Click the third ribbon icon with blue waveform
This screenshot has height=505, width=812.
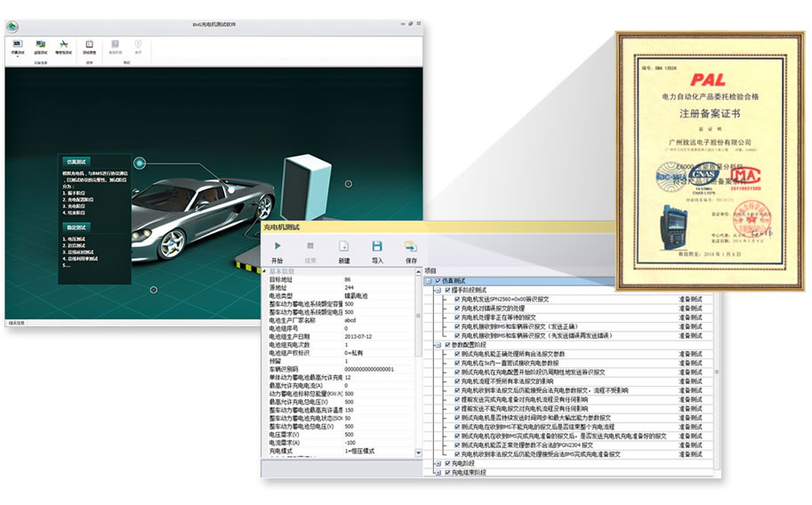(64, 44)
